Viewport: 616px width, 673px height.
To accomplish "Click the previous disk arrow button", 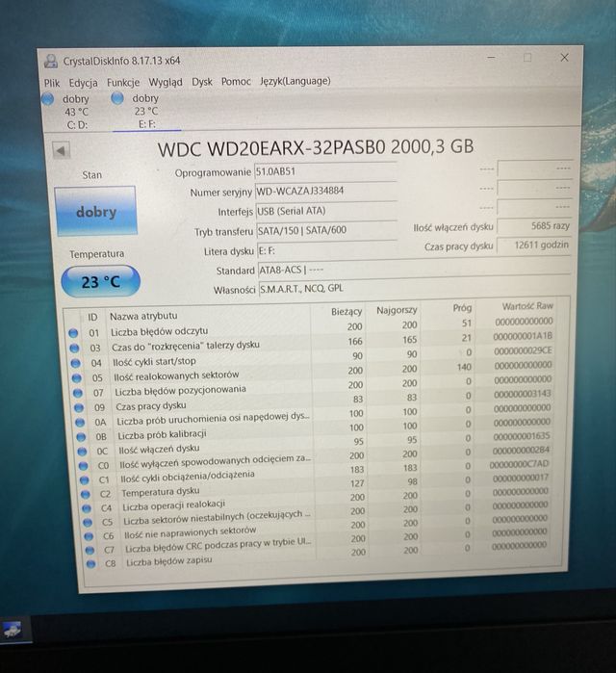I will coord(61,150).
